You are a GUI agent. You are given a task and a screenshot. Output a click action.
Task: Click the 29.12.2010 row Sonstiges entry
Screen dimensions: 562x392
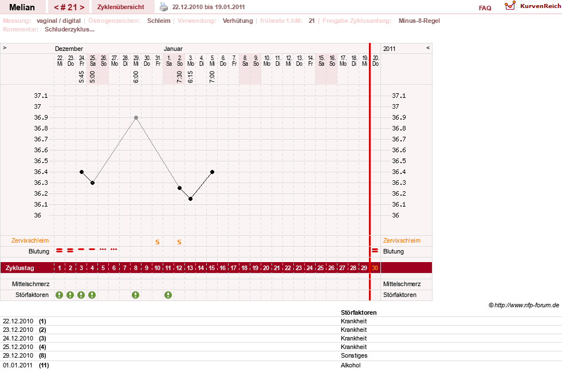click(x=354, y=355)
